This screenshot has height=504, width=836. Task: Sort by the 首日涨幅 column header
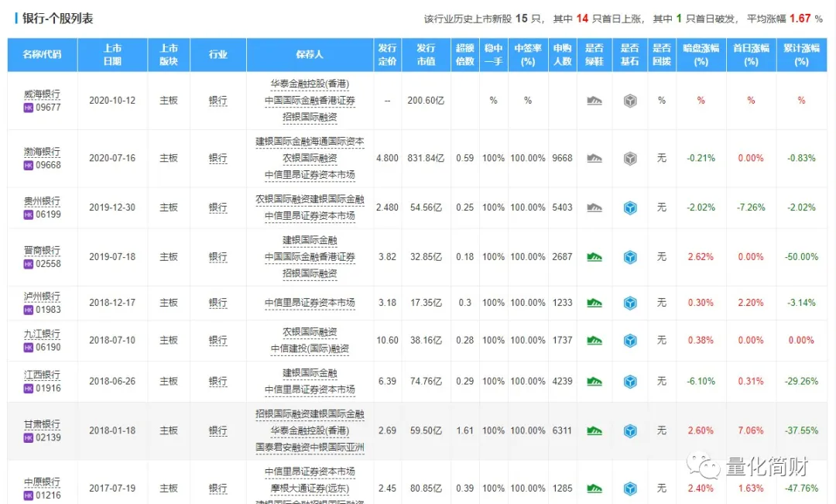coord(751,54)
